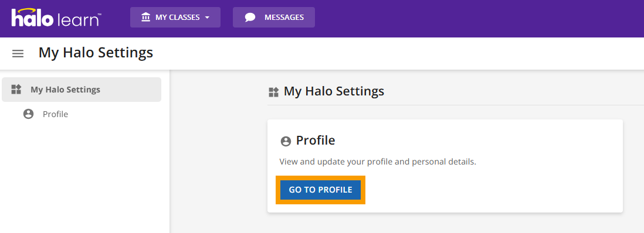Click the profile description text
This screenshot has height=233, width=644.
point(378,162)
